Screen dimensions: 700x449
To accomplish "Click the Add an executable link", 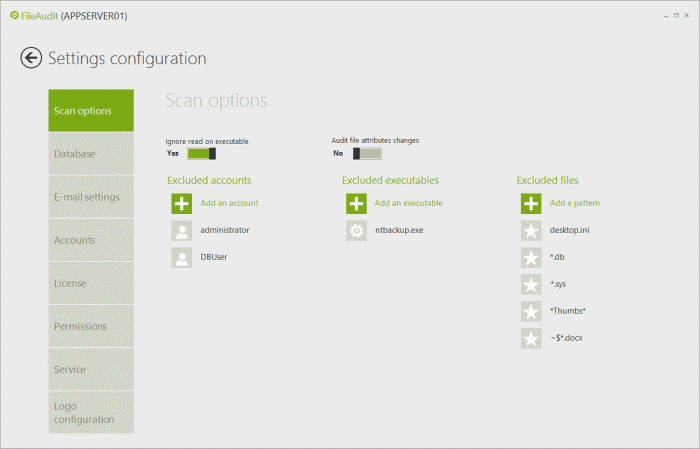I will point(408,203).
